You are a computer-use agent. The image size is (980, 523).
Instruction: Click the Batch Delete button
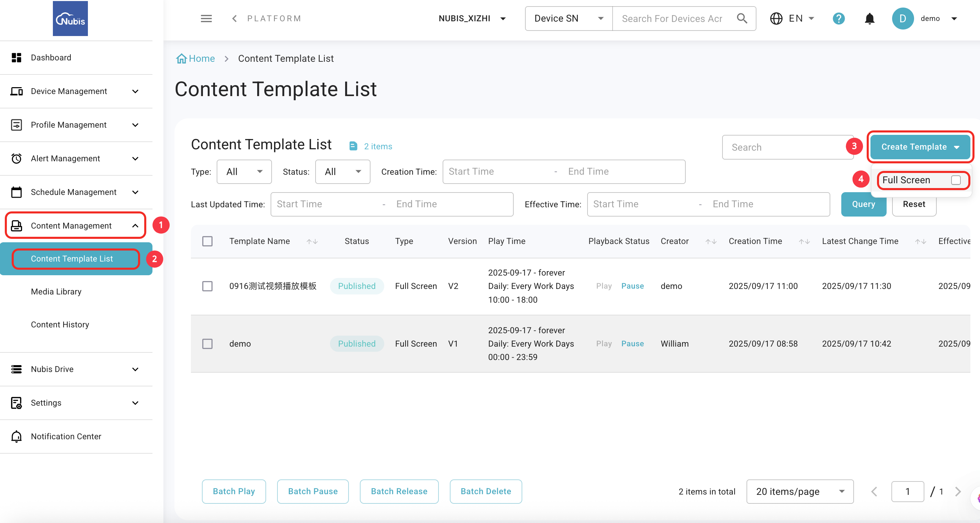tap(486, 491)
